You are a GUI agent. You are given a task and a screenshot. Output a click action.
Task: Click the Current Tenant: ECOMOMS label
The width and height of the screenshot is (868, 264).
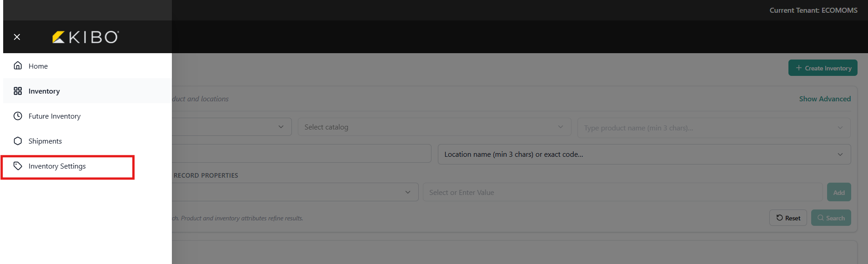point(813,10)
